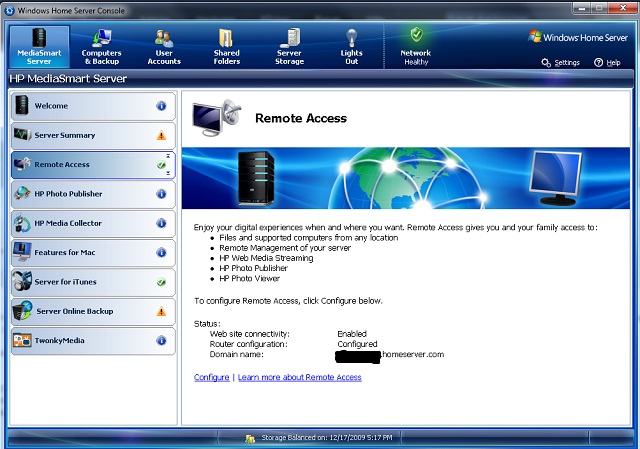Screen dimensions: 640x449
Task: Click the Storage Balanced status bar icon
Action: point(250,438)
